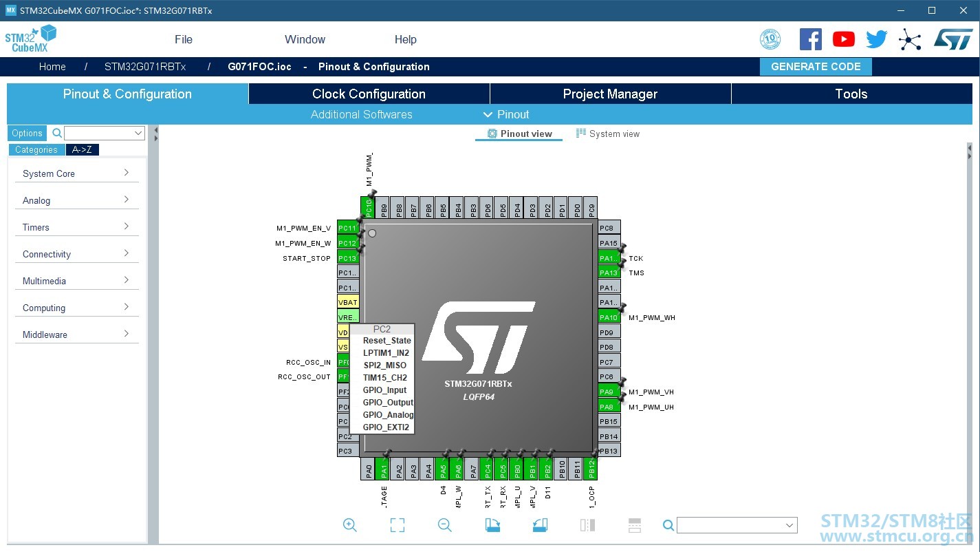Expand the Computing category
The width and height of the screenshot is (980, 552).
(76, 308)
